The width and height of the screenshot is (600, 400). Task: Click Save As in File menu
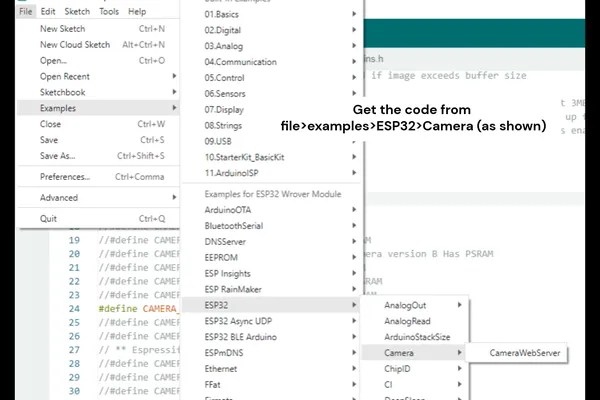(x=58, y=156)
